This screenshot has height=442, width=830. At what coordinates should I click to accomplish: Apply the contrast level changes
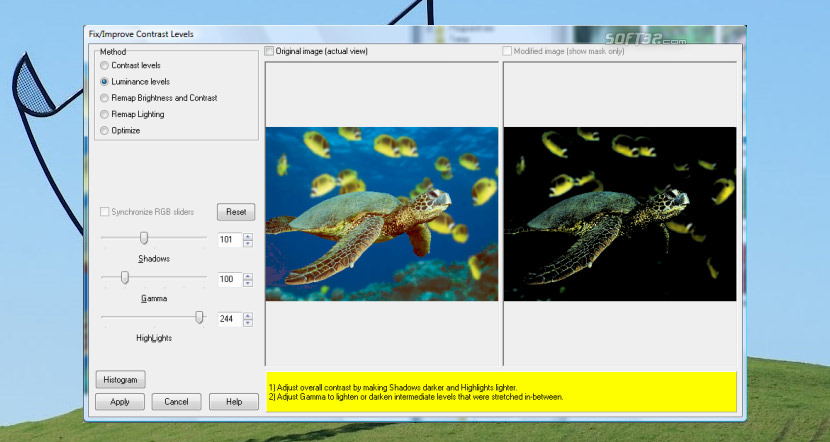click(x=120, y=402)
